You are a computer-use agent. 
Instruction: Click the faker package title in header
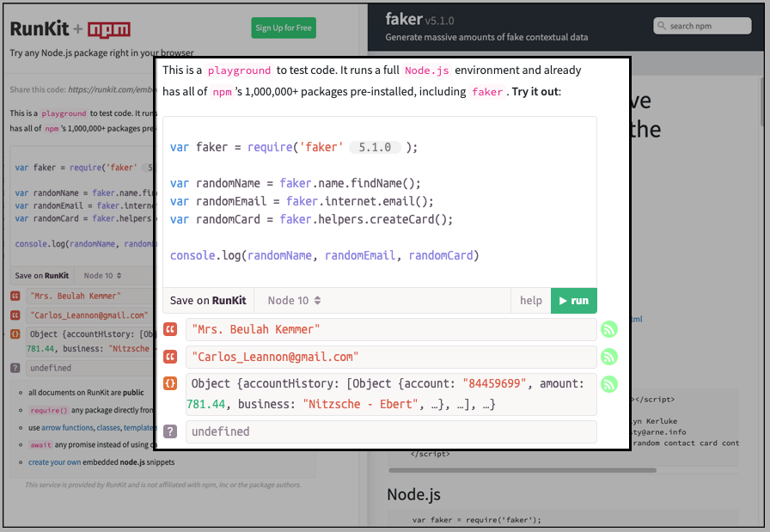coord(404,19)
